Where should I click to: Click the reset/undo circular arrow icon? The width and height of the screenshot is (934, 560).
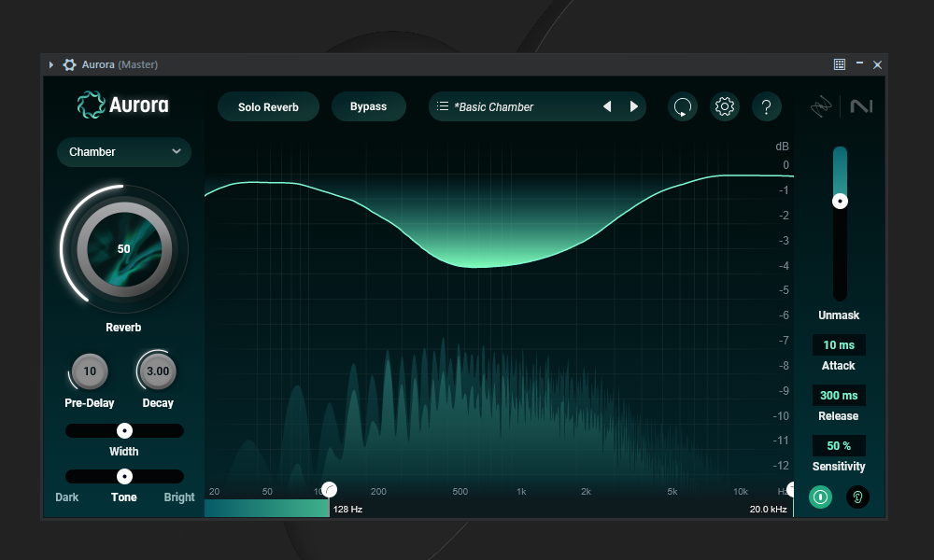point(683,107)
